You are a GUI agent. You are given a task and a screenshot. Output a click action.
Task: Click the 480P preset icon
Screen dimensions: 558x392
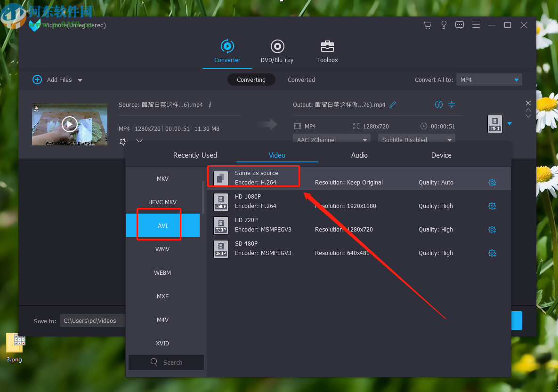point(221,248)
